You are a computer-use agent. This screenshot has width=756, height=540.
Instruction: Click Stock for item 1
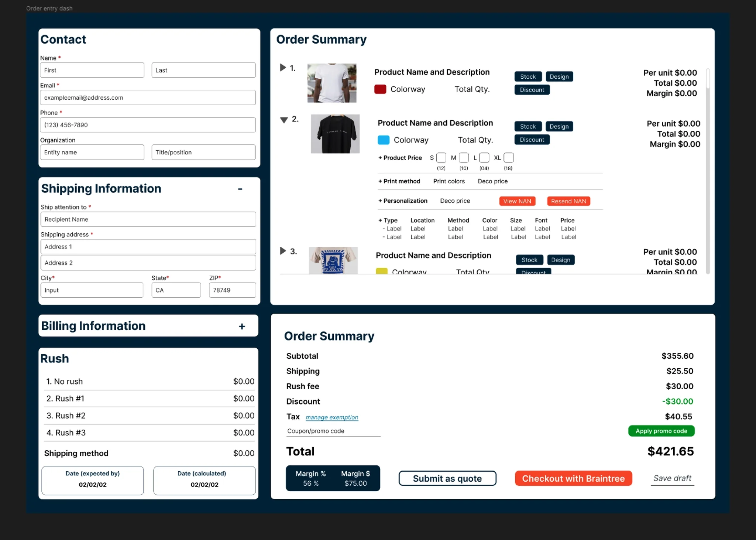[x=528, y=76]
